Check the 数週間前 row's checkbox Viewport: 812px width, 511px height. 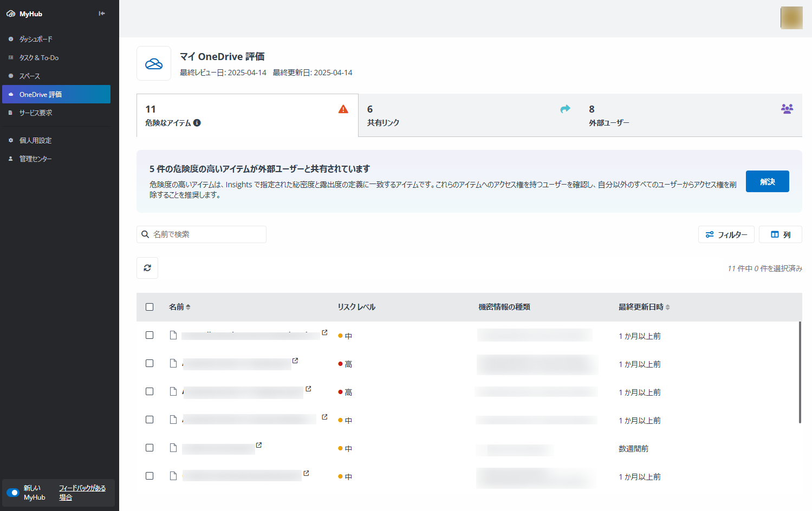(x=150, y=448)
